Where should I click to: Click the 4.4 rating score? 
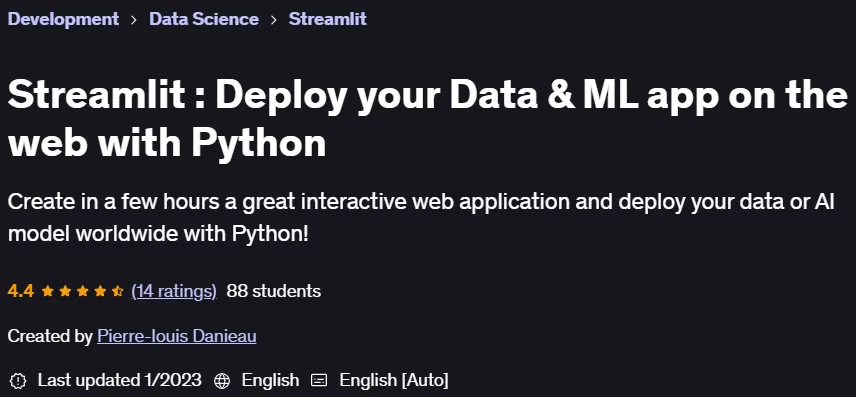click(x=21, y=291)
